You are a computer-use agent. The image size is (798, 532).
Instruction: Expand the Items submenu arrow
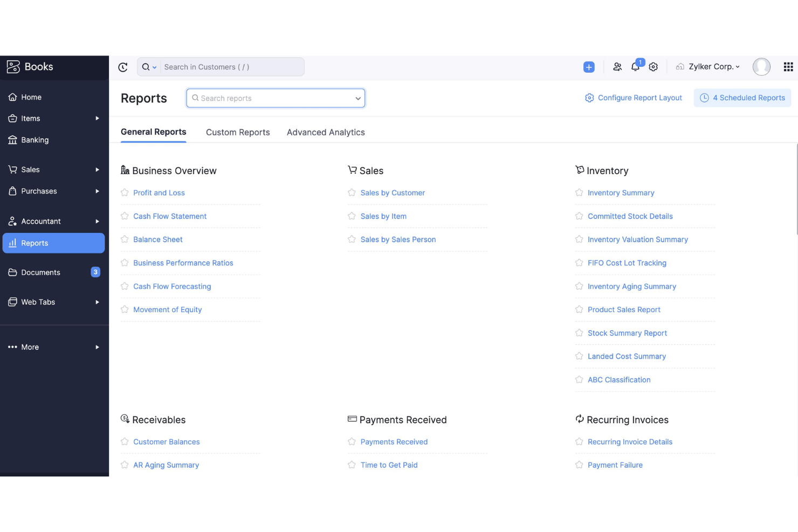[97, 119]
